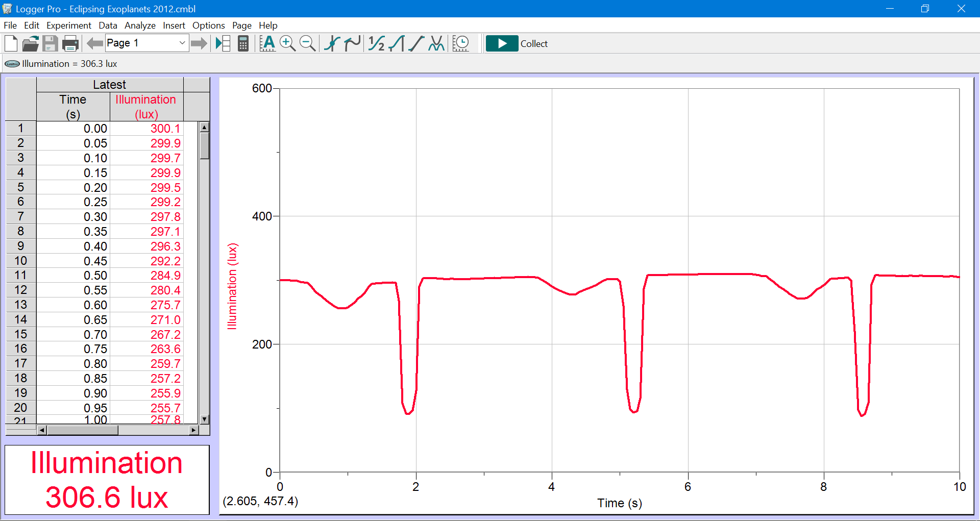Click the LabPro interface icon beside Illumination

12,64
